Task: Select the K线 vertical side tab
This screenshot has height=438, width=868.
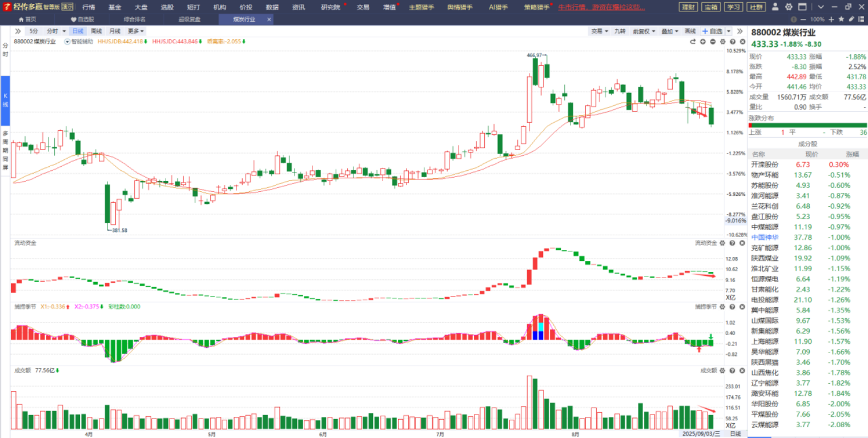Action: coord(5,101)
